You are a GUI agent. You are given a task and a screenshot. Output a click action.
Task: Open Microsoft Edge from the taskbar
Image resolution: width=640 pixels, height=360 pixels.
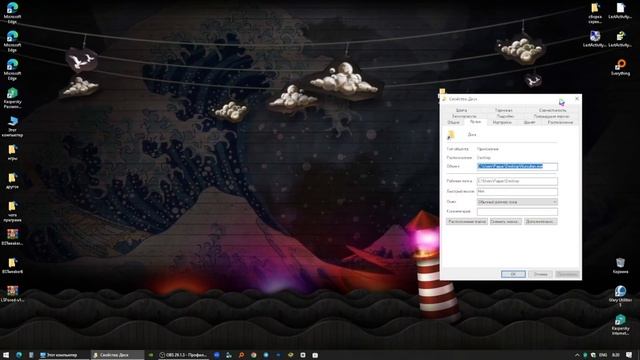(19, 355)
